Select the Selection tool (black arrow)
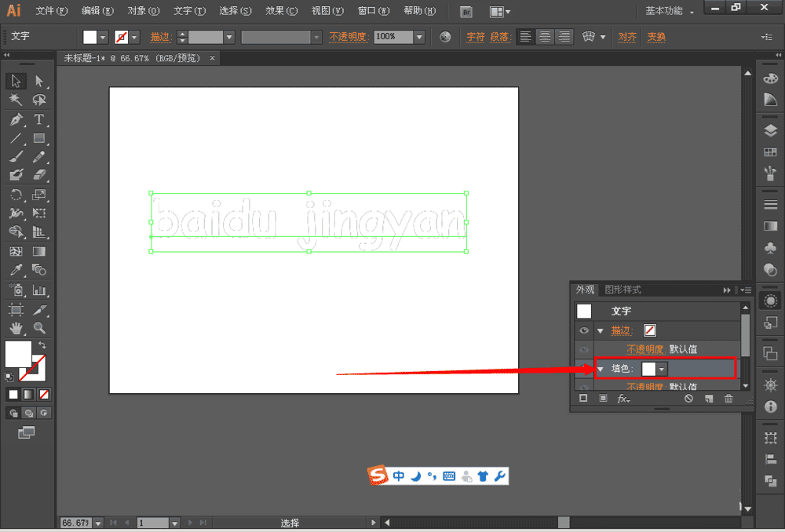 (x=16, y=81)
